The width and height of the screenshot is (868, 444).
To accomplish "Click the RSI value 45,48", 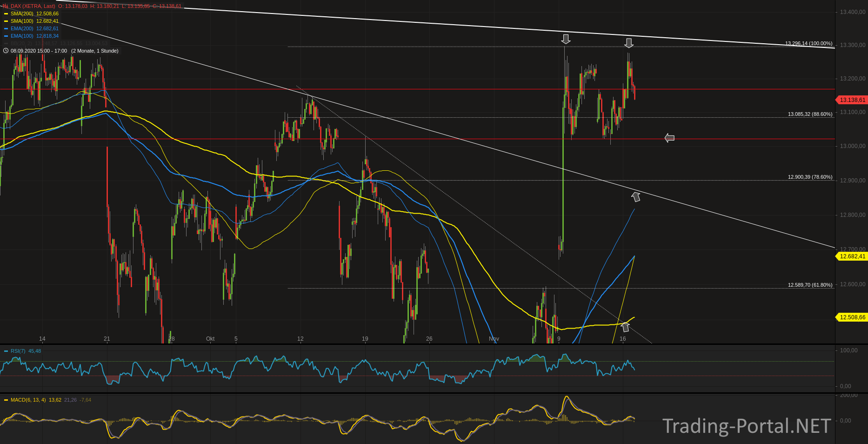I will click(x=34, y=351).
